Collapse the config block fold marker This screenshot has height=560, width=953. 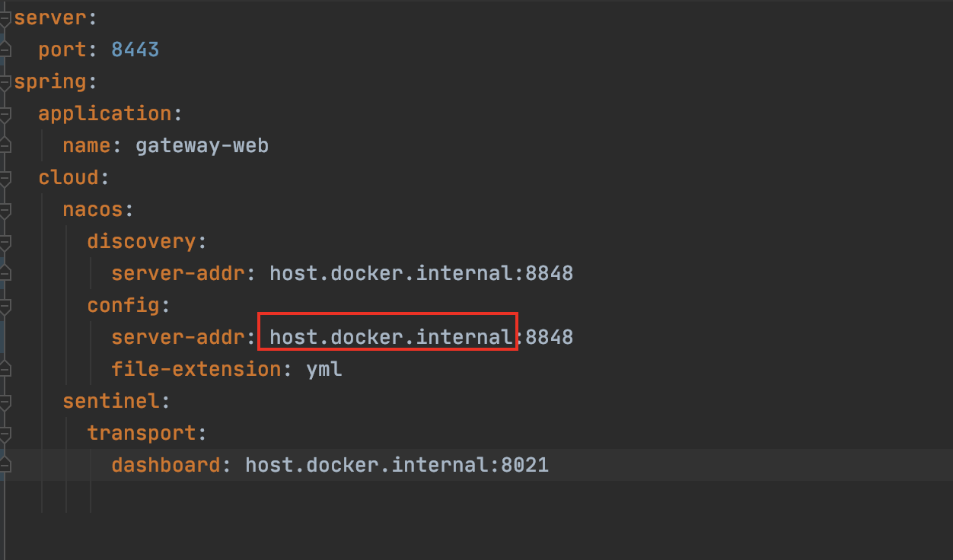pos(5,306)
